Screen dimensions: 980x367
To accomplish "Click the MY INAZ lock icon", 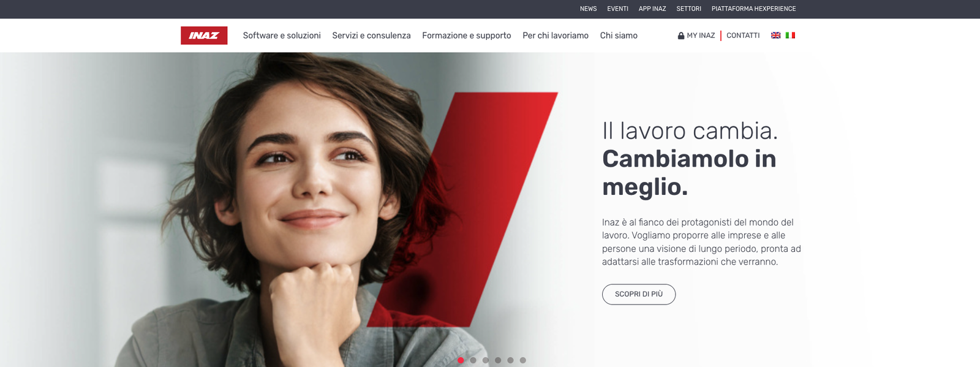I will point(681,36).
